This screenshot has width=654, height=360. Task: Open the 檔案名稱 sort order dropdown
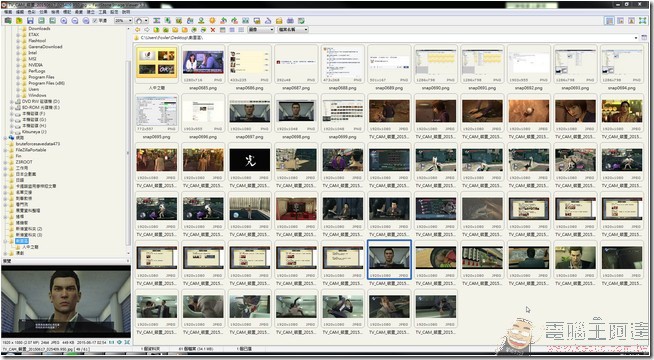293,30
